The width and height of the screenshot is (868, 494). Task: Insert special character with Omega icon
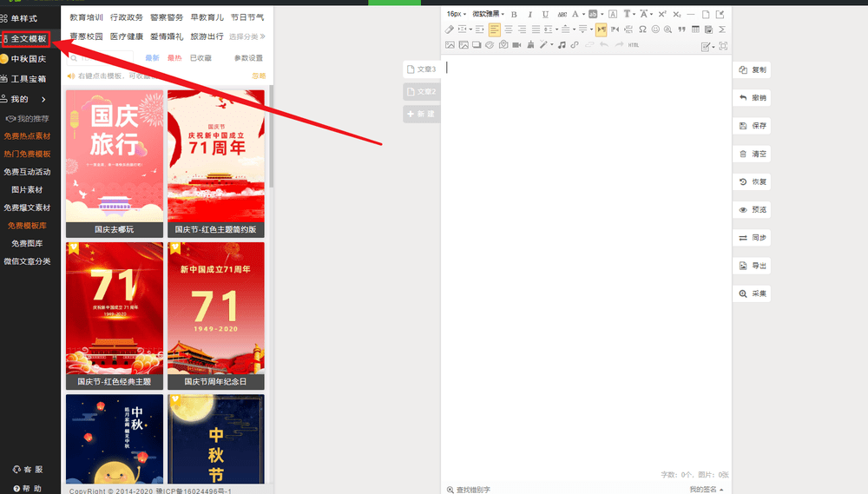642,30
